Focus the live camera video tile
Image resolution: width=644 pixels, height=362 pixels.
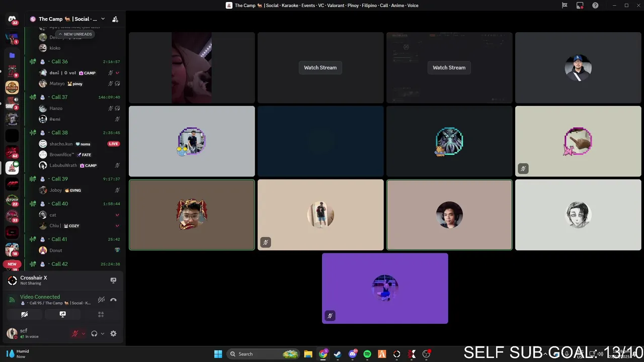click(x=192, y=67)
